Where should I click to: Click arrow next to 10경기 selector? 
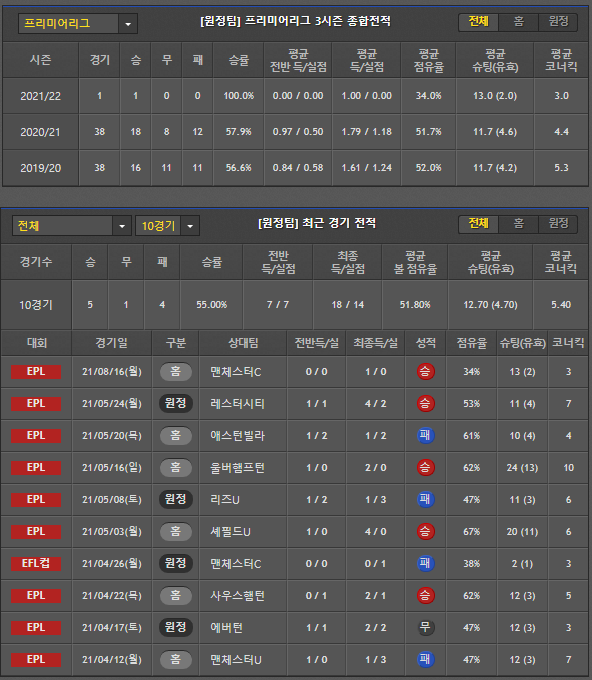[190, 226]
